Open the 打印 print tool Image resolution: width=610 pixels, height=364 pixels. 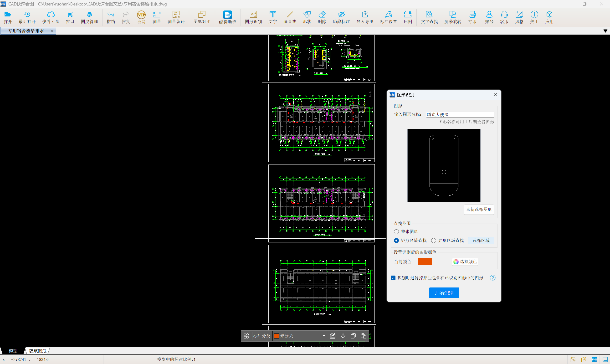click(472, 17)
